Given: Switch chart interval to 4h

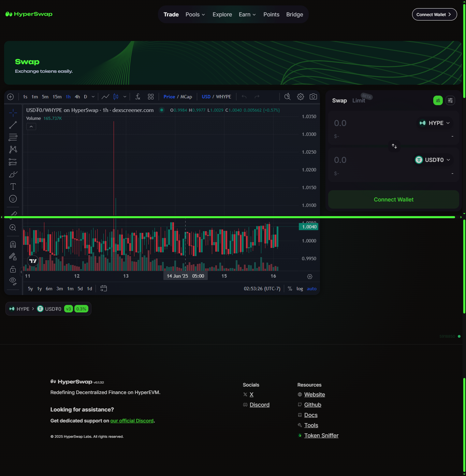Looking at the screenshot, I should 77,97.
